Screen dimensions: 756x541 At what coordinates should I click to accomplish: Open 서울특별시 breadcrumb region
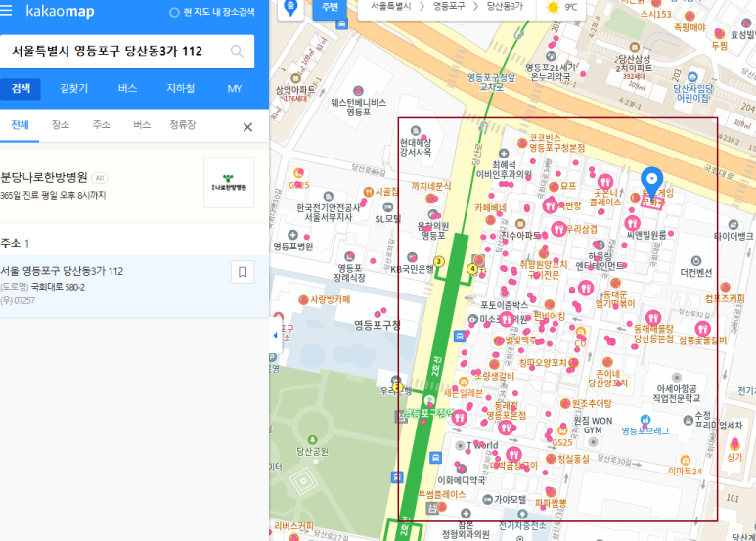click(x=390, y=6)
